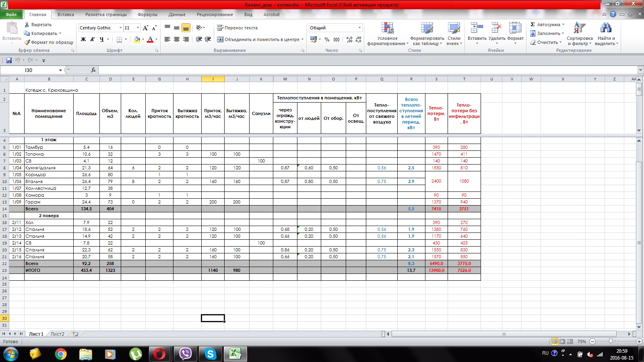Open the Лист2 sheet tab
This screenshot has width=644, height=362.
(x=57, y=334)
